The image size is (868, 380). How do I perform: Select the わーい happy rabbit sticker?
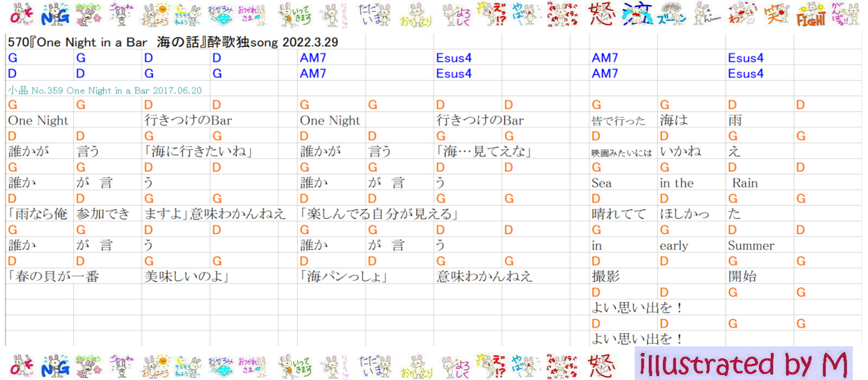pyautogui.click(x=742, y=15)
